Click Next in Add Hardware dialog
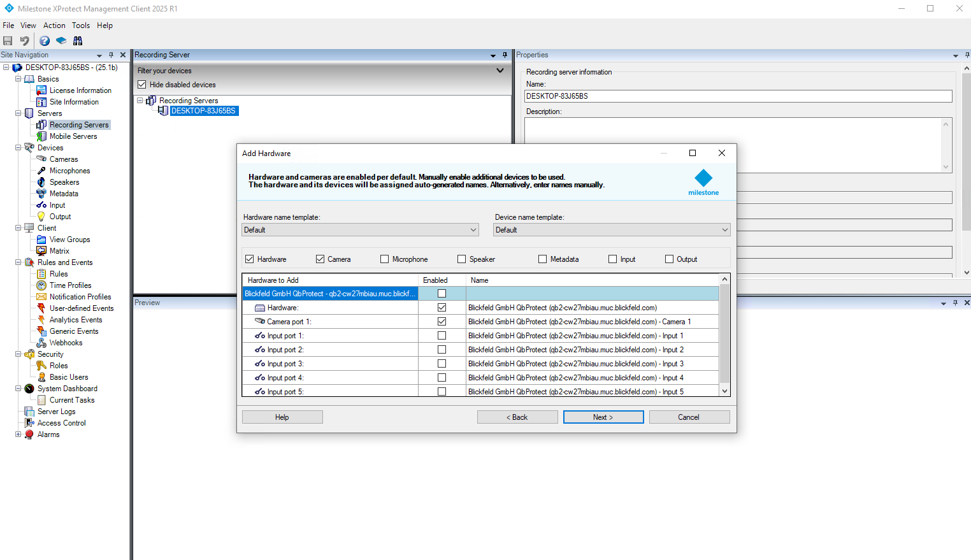971x560 pixels. pyautogui.click(x=603, y=417)
